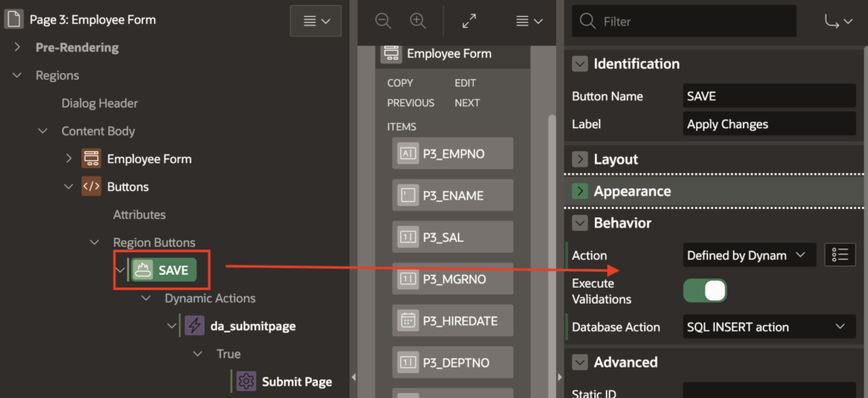The height and width of the screenshot is (398, 868).
Task: Select the Dialog Header tree item
Action: pyautogui.click(x=100, y=103)
